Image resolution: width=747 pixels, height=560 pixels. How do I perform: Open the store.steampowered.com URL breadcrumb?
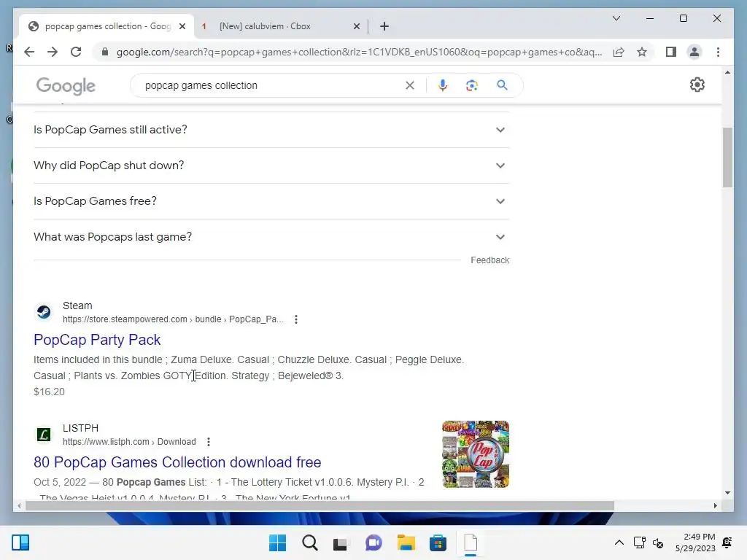[173, 319]
